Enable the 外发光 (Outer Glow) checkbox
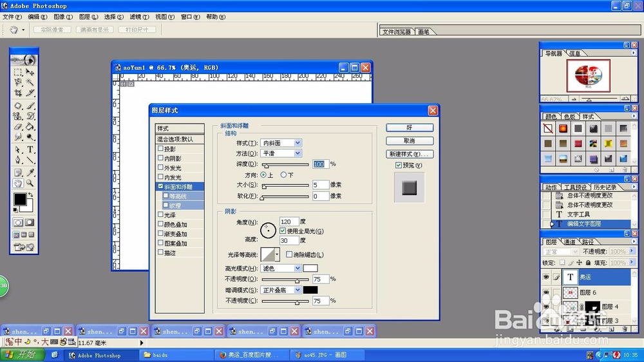 [160, 167]
